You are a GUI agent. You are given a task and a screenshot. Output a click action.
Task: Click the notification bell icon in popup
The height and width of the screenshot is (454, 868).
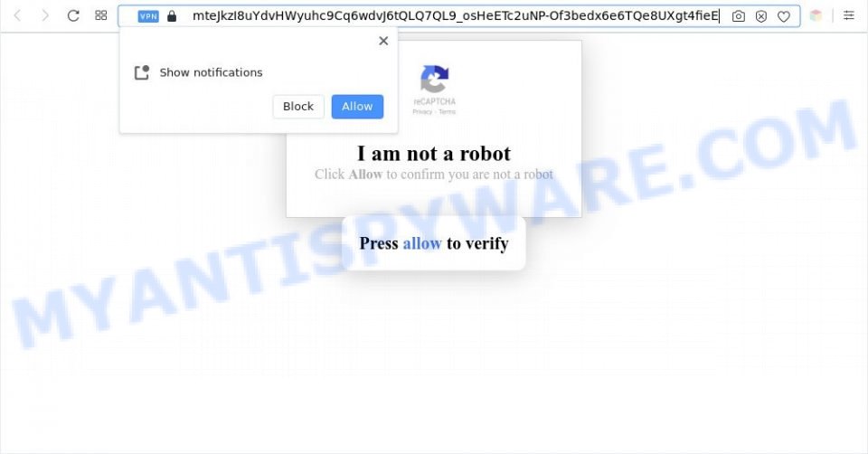(x=142, y=72)
